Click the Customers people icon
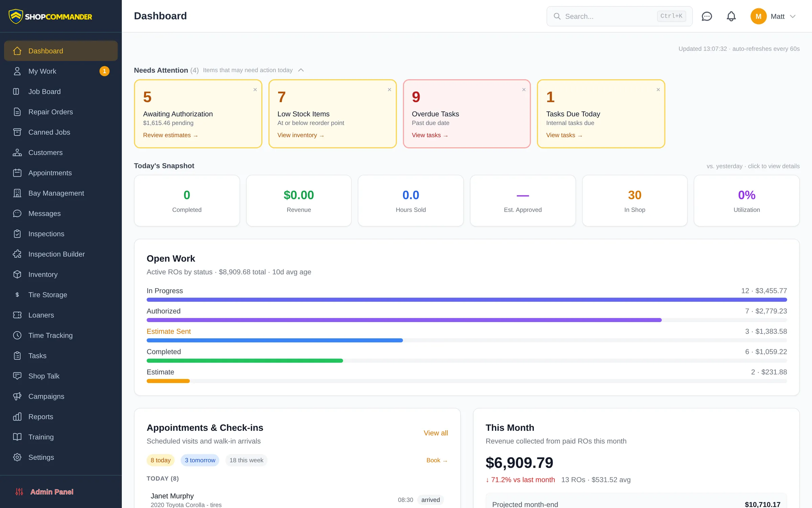 (x=17, y=152)
